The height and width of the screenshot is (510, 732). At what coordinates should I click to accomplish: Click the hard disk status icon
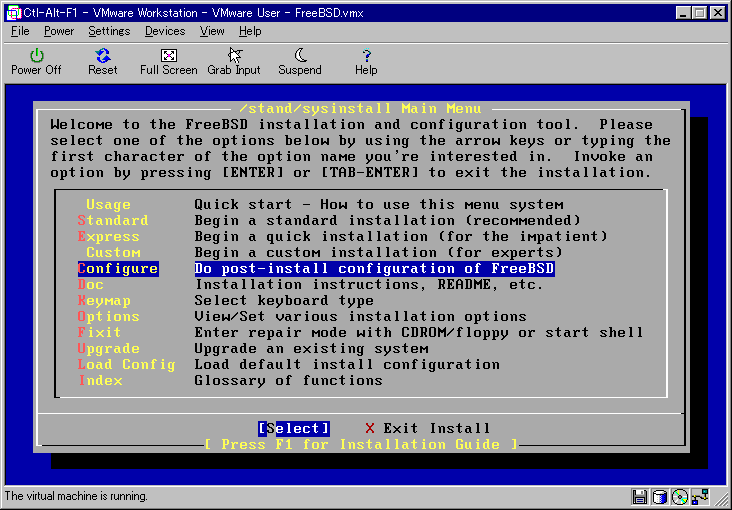[660, 496]
